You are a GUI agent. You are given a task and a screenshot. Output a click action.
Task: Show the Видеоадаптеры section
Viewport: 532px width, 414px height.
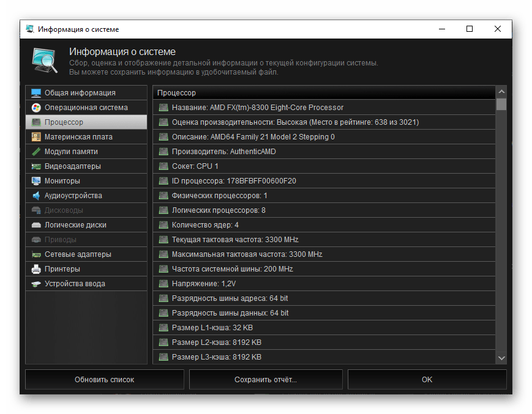coord(86,166)
